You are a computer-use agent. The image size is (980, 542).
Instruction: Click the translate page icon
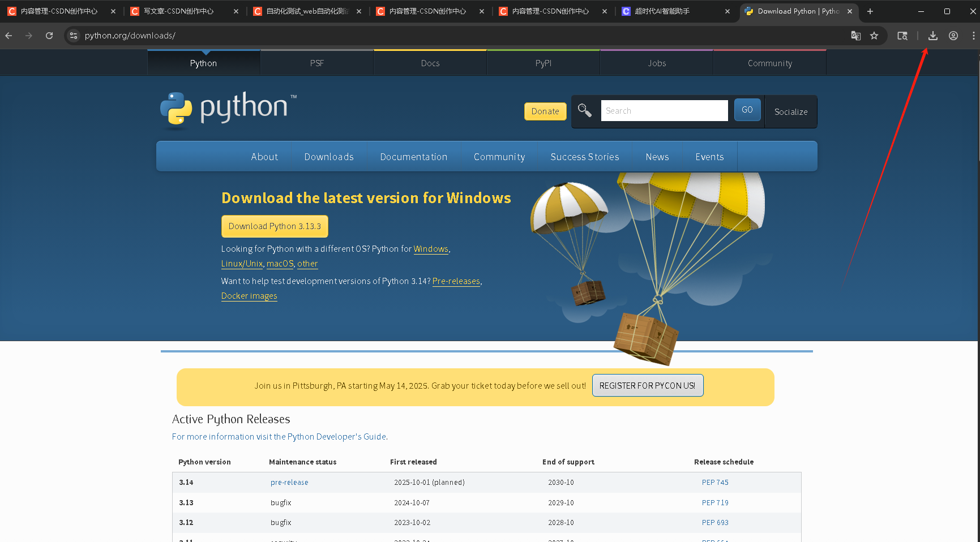click(856, 36)
